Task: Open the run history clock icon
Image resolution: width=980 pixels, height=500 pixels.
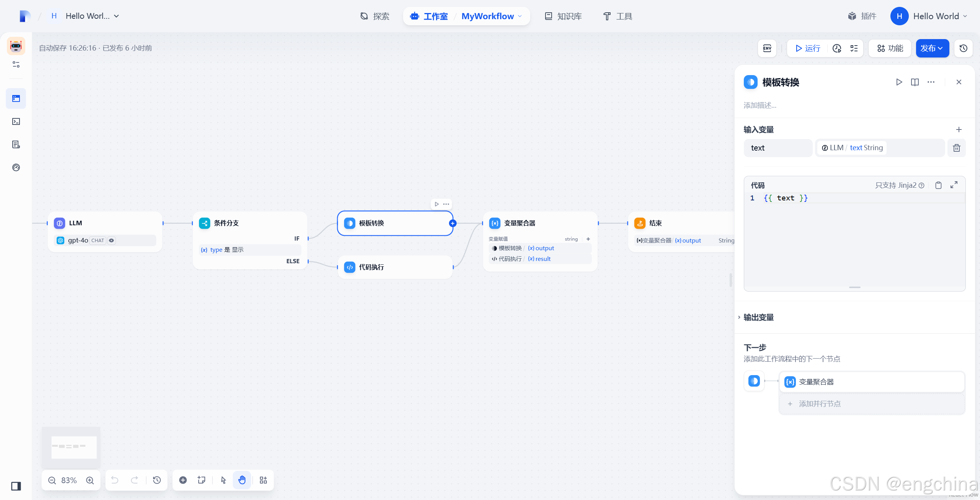Action: (837, 48)
